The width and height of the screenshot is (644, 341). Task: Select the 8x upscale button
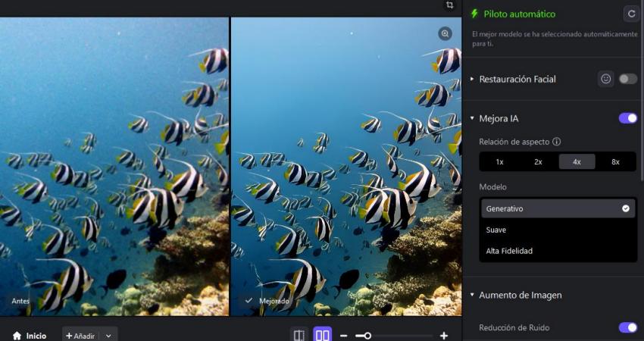coord(615,161)
